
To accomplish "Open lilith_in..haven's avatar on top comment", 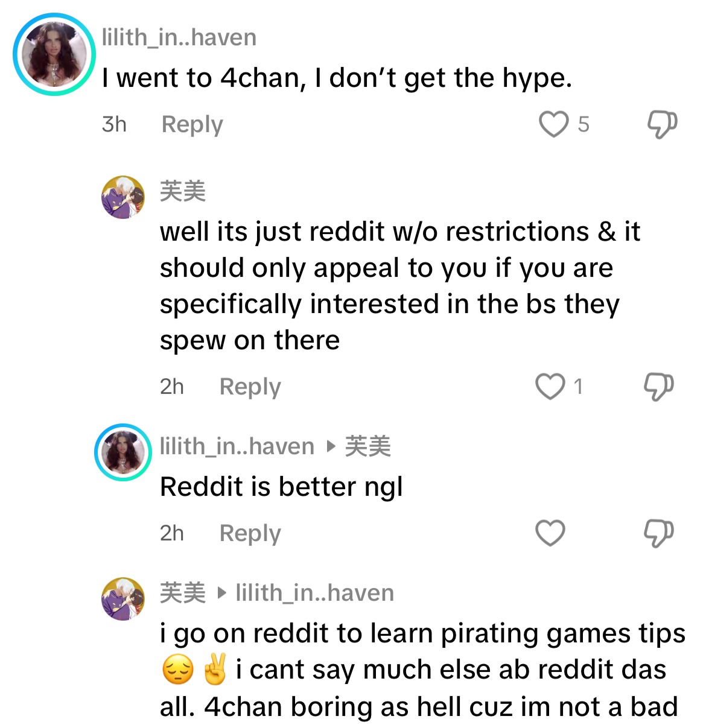I will coord(54,54).
